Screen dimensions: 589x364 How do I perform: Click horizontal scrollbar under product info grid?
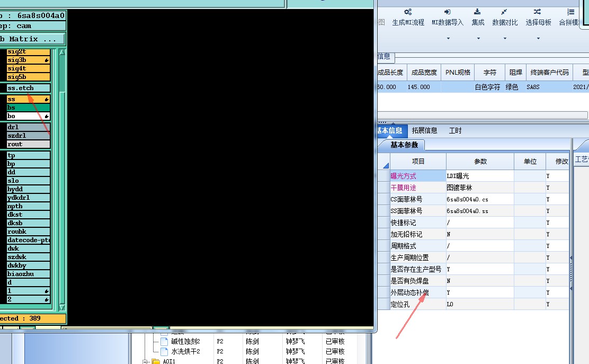click(483, 115)
